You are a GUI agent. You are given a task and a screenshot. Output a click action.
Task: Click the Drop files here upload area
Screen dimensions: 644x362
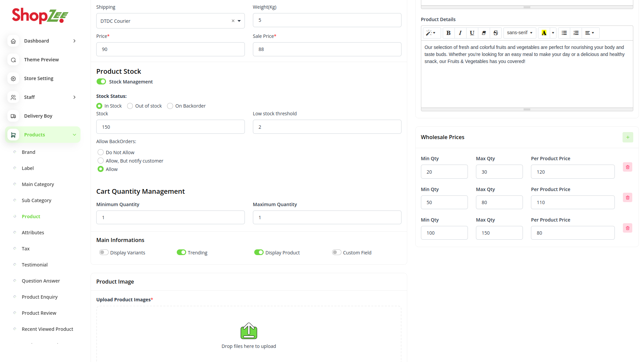coord(249,335)
